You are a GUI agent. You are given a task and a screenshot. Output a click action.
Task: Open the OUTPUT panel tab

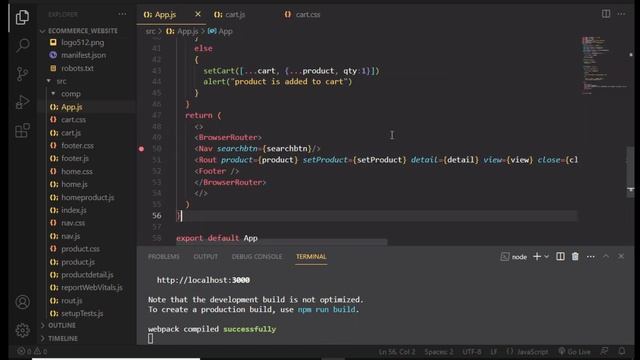point(206,257)
